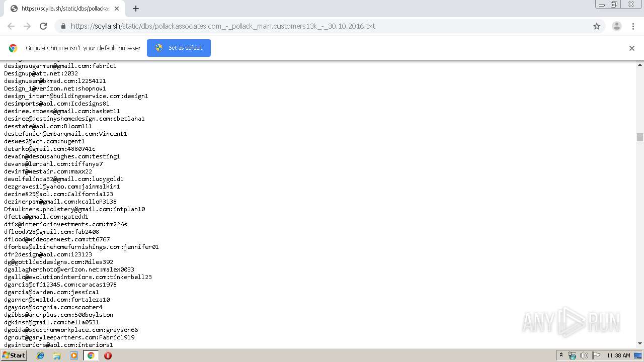
Task: Open the Chrome three-dot menu
Action: tap(634, 26)
